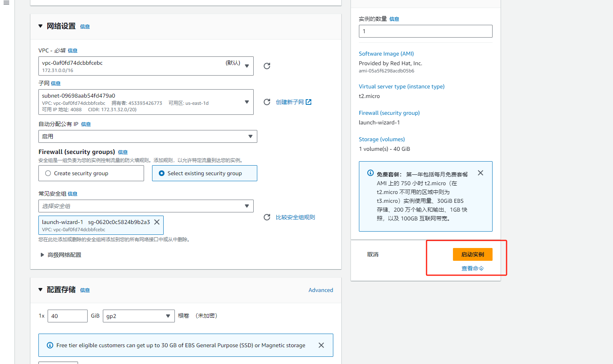The height and width of the screenshot is (364, 613).
Task: Focus the 实例的数量 input field
Action: [x=426, y=31]
